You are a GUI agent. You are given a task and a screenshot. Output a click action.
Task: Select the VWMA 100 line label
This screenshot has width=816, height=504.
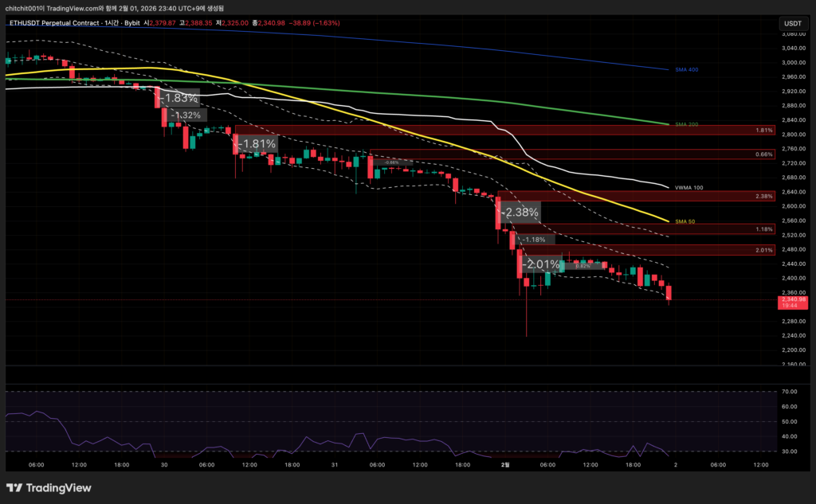point(688,187)
